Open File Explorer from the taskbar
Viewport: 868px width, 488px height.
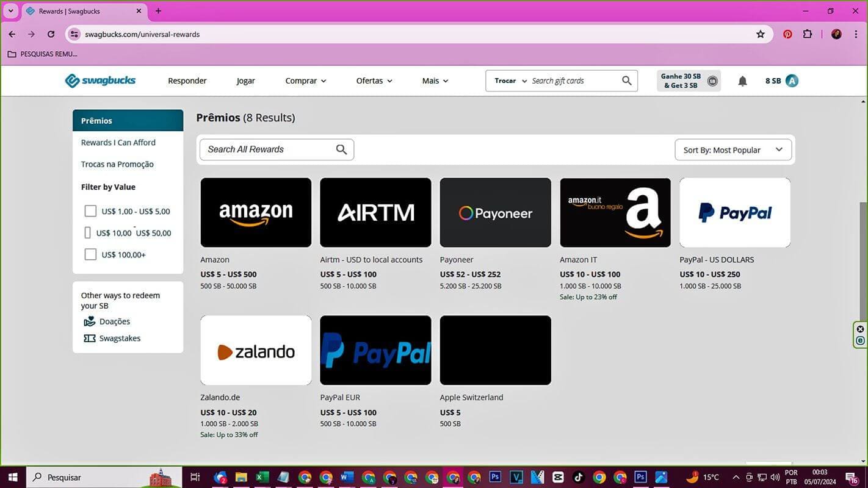pos(241,477)
